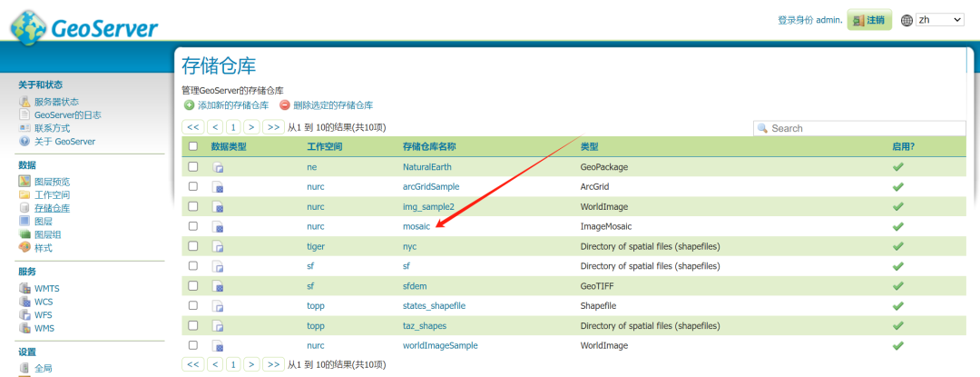
Task: Check the NaturalEarth row checkbox
Action: click(x=193, y=166)
